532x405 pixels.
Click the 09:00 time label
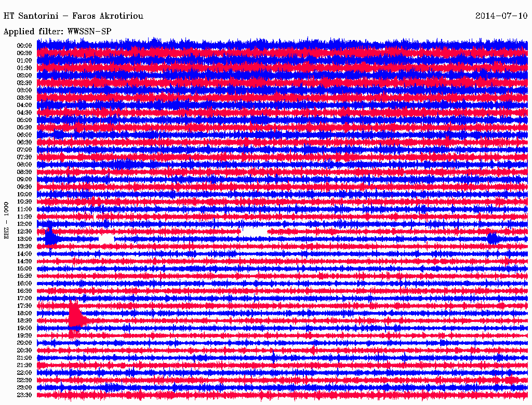(x=24, y=180)
